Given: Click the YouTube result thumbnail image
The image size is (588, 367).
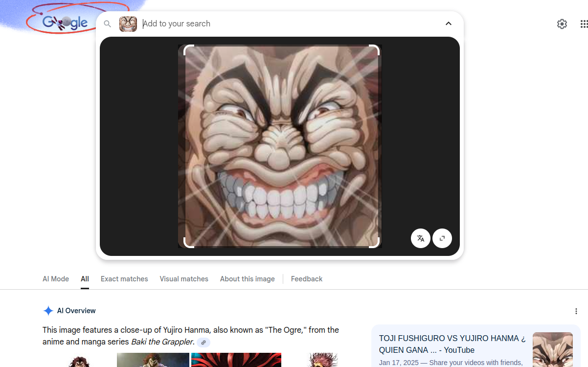Looking at the screenshot, I should [x=553, y=349].
